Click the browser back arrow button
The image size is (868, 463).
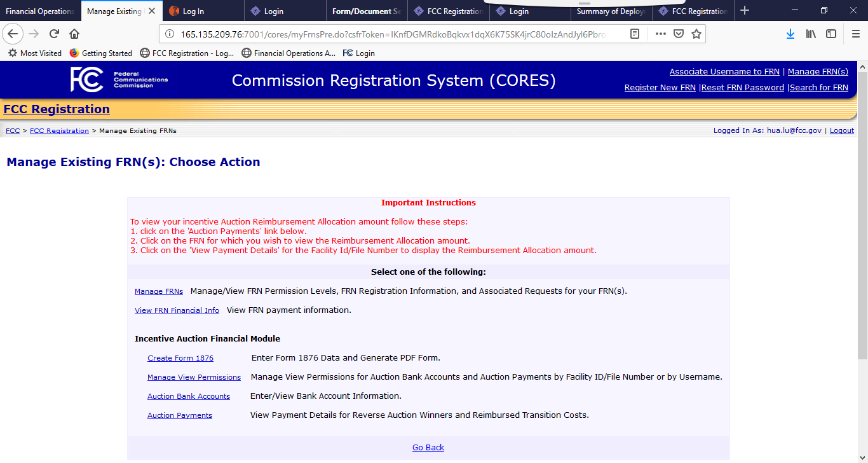pyautogui.click(x=13, y=34)
